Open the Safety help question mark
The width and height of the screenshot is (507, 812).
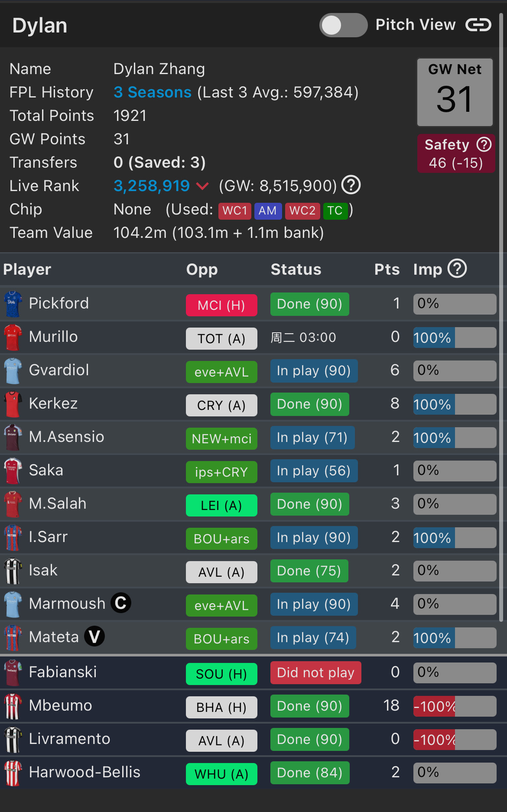point(484,144)
